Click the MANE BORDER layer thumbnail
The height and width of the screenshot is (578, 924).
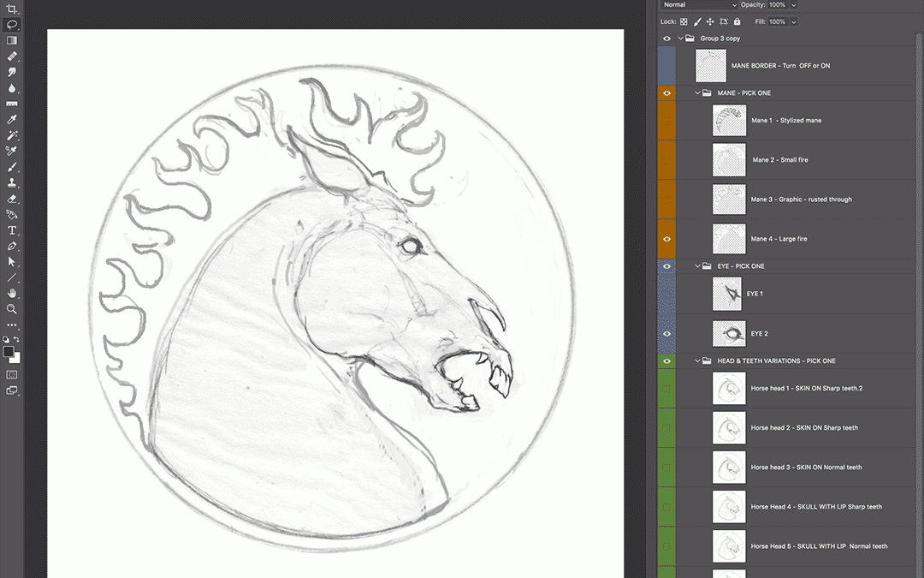tap(711, 66)
